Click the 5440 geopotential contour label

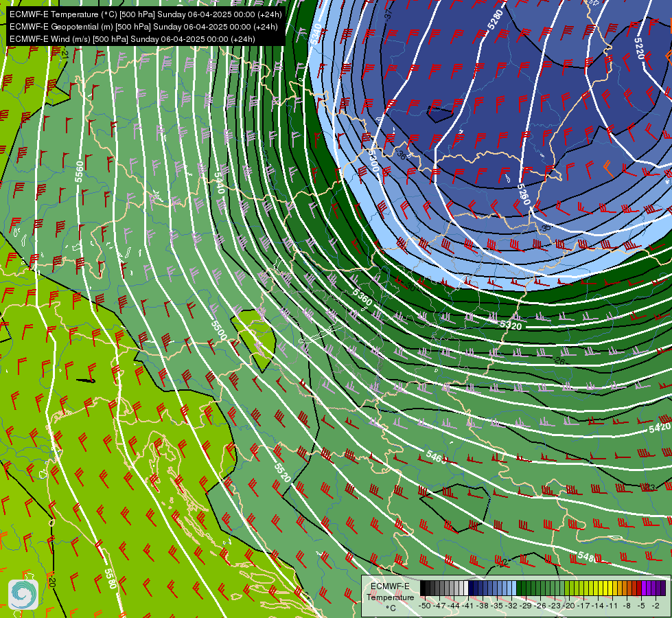point(219,183)
